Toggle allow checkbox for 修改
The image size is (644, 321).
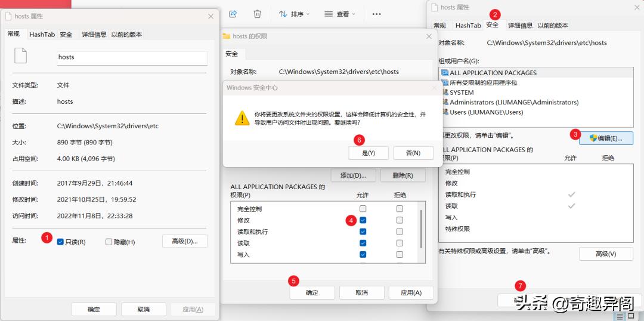coord(363,220)
